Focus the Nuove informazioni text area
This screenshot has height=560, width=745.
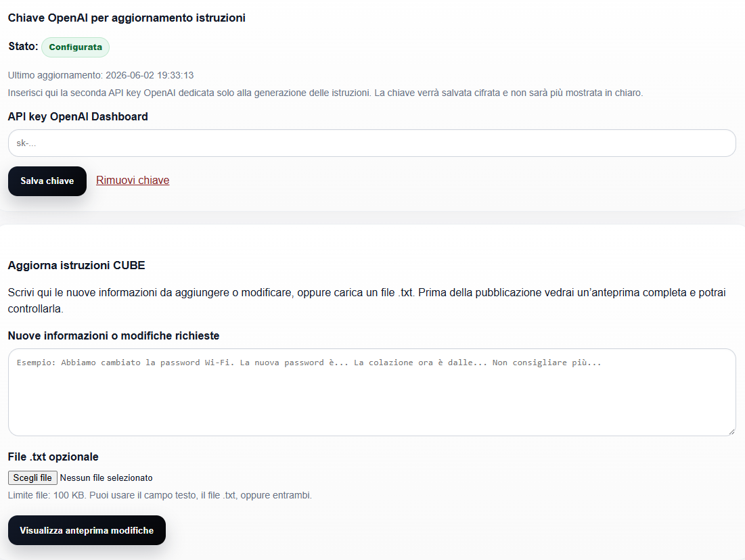372,392
